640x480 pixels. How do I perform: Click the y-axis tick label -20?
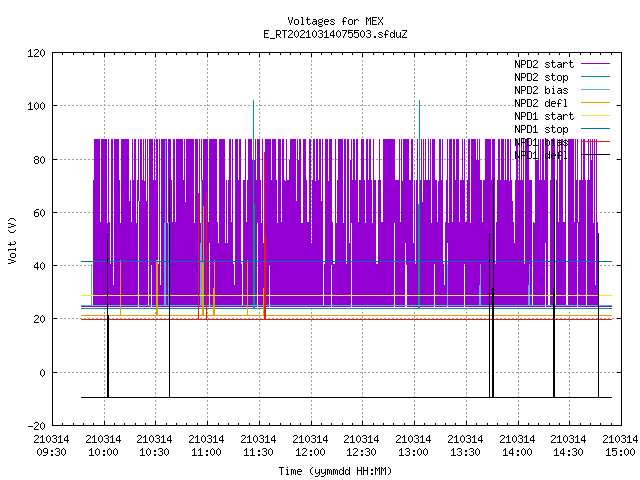36,426
